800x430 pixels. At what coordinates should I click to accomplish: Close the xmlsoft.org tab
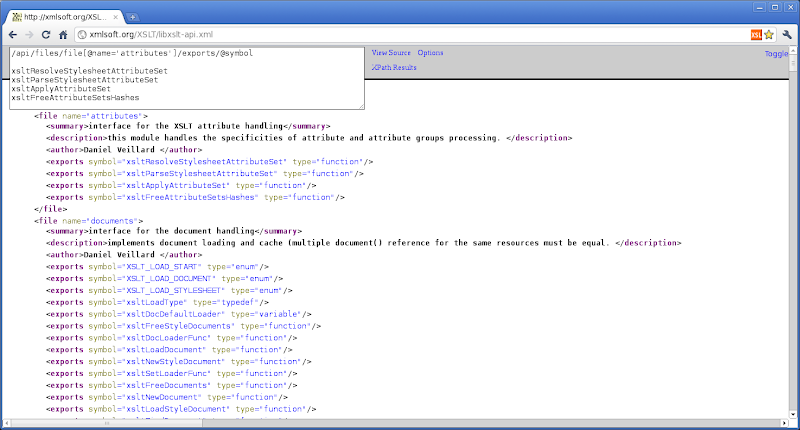coord(115,17)
